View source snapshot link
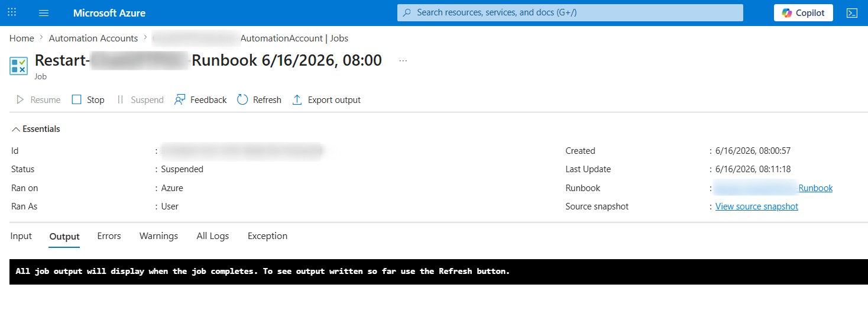This screenshot has width=868, height=326. (757, 206)
